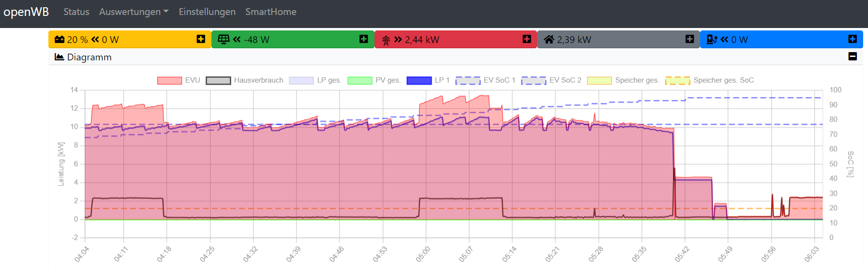The height and width of the screenshot is (269, 868).
Task: Click the solar panel PV icon
Action: pyautogui.click(x=223, y=40)
